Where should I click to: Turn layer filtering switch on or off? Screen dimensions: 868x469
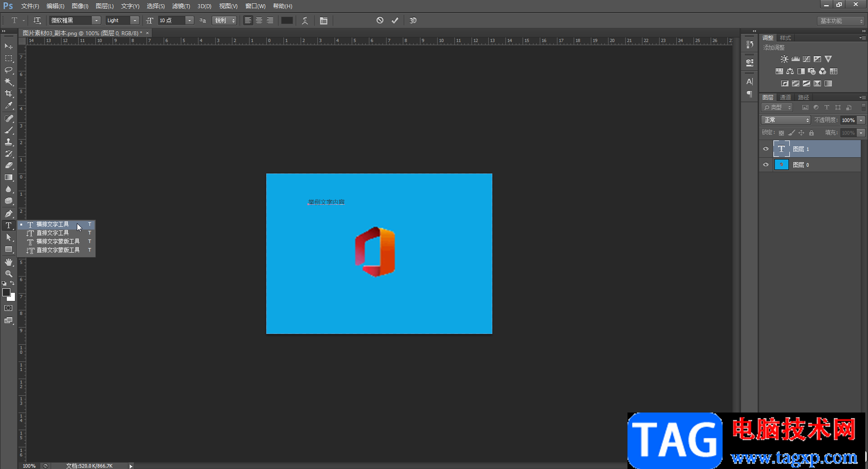[x=863, y=108]
